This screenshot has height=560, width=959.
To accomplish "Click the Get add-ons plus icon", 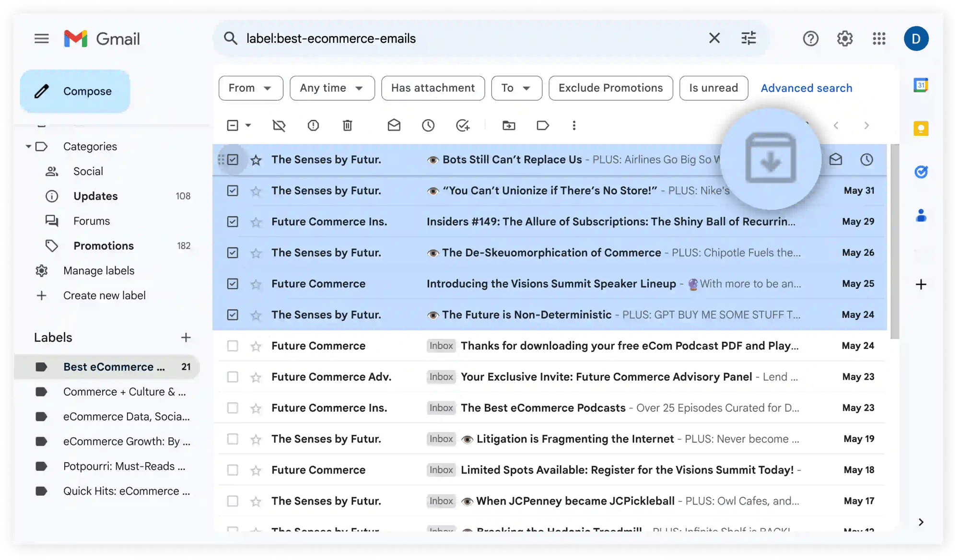I will point(921,284).
